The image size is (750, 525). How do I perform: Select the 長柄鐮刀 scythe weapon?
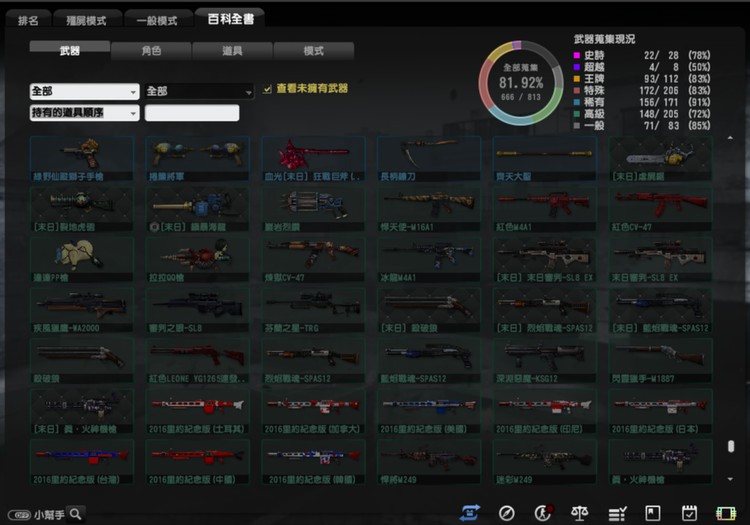(429, 159)
